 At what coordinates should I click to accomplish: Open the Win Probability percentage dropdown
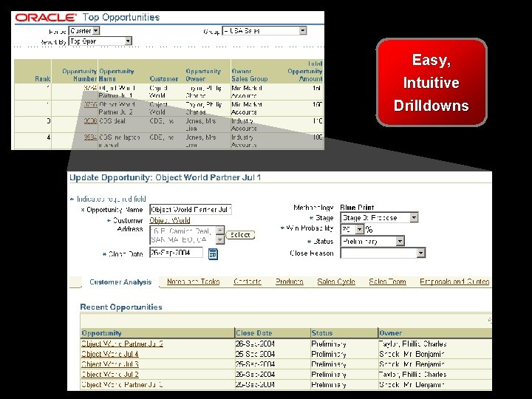pyautogui.click(x=352, y=229)
